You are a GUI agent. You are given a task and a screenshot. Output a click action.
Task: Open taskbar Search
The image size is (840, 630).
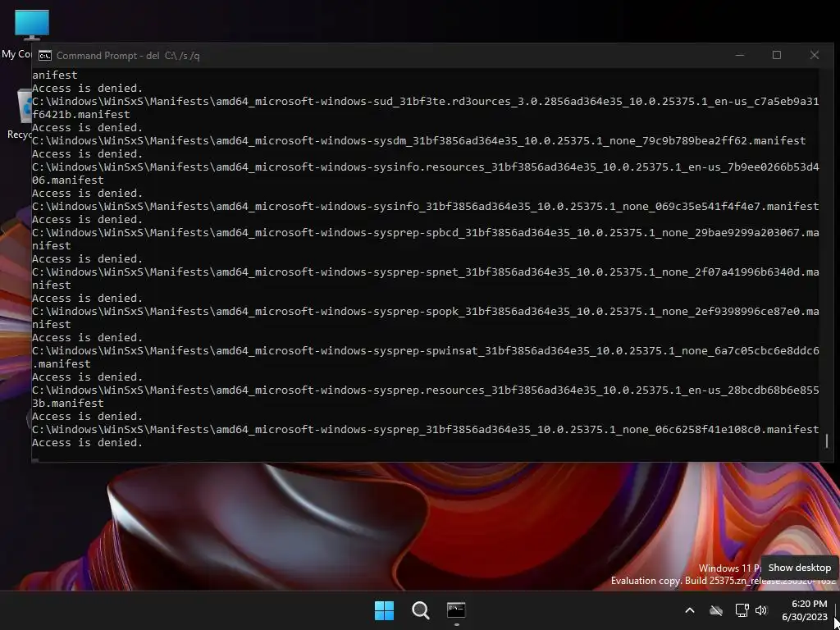[421, 610]
